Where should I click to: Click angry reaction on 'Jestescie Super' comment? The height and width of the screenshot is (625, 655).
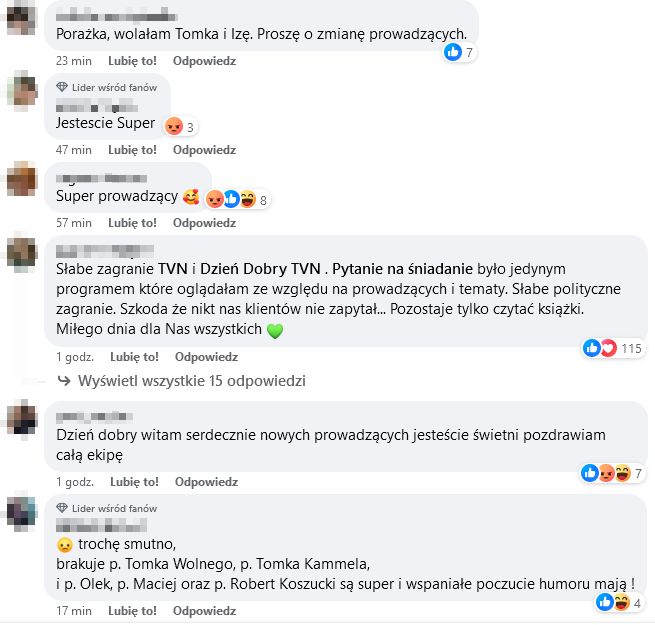[x=174, y=126]
